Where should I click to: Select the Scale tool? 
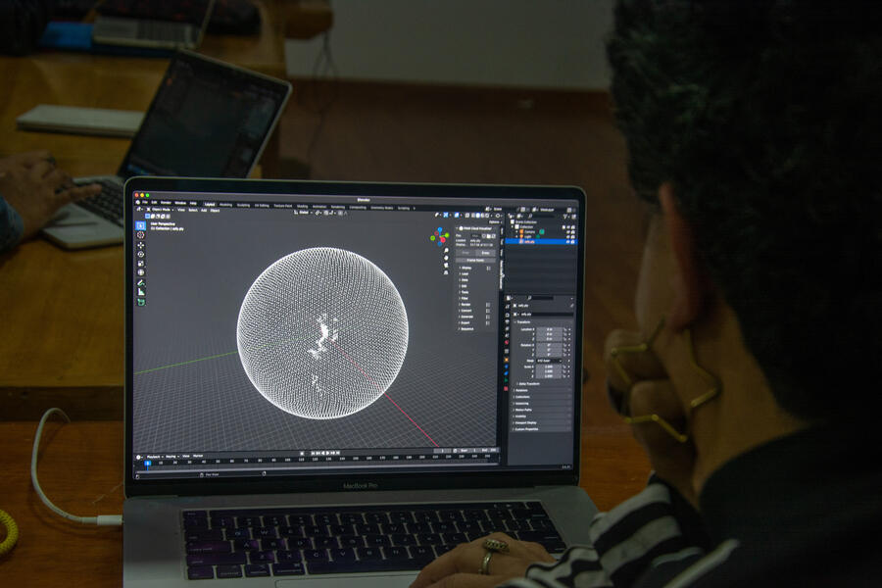click(x=140, y=264)
